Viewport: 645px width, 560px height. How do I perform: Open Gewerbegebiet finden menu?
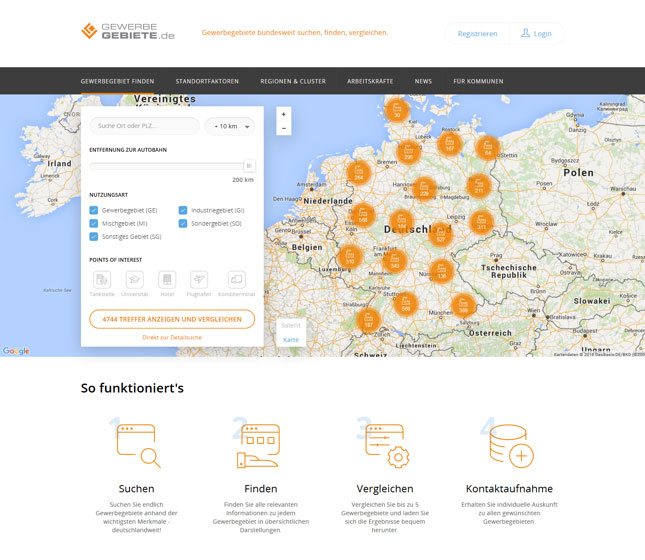117,81
